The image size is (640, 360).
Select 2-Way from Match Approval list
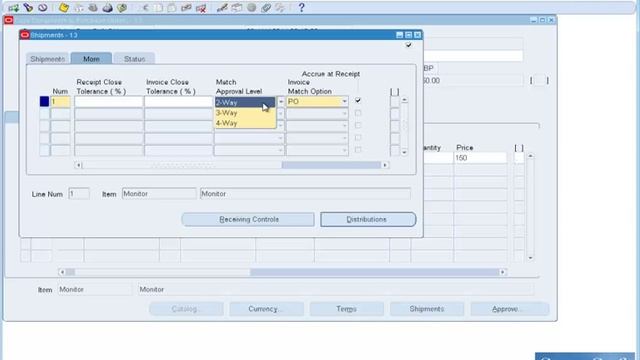[x=245, y=102]
